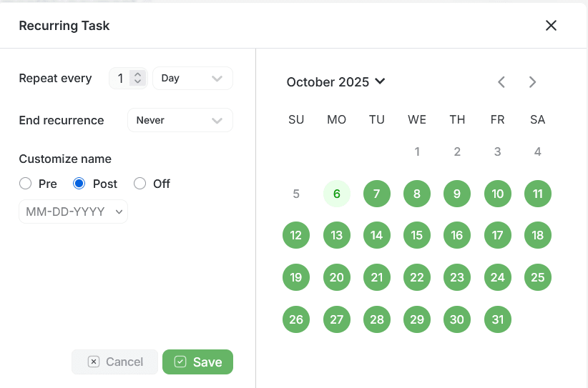Expand the MM-DD-YYYY date format dropdown

click(x=74, y=212)
